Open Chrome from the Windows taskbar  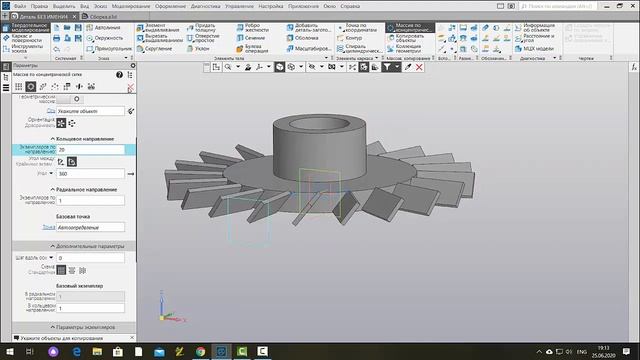point(200,351)
